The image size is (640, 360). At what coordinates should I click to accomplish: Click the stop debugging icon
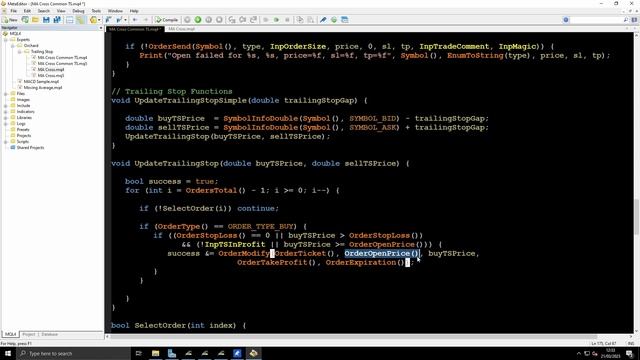[x=219, y=20]
